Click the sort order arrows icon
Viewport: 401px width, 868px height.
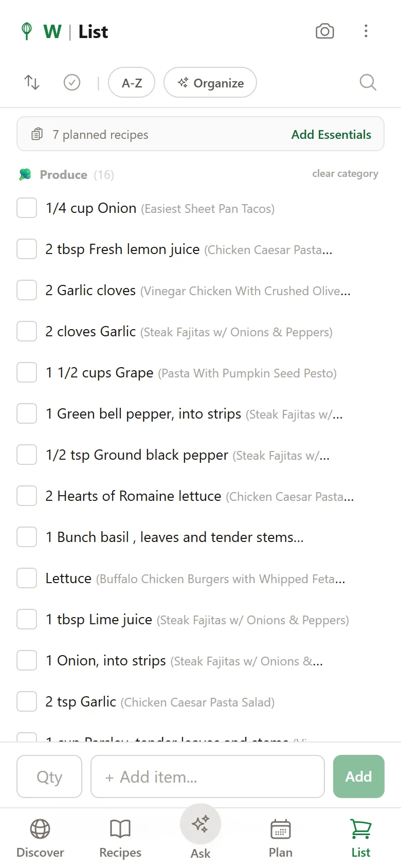click(31, 82)
